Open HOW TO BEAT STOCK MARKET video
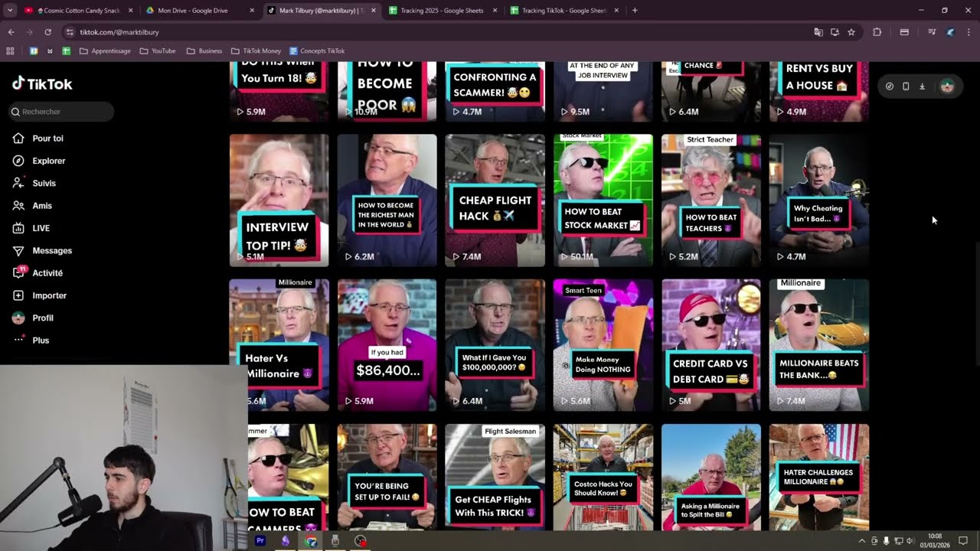Viewport: 980px width, 551px height. tap(603, 201)
